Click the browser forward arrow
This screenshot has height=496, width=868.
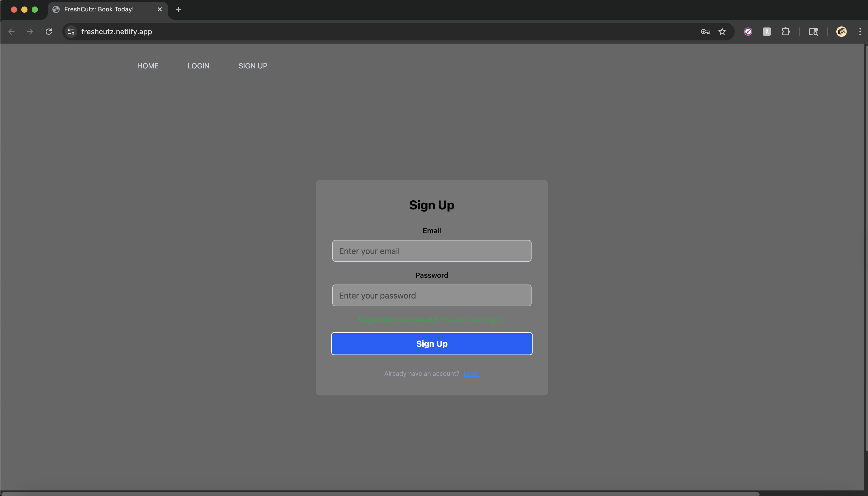pos(30,32)
